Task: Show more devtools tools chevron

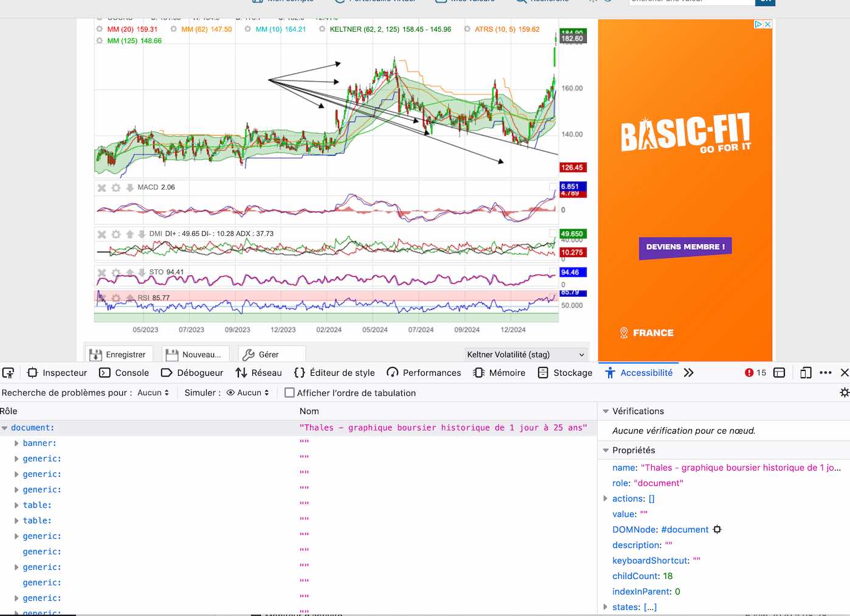Action: point(688,373)
